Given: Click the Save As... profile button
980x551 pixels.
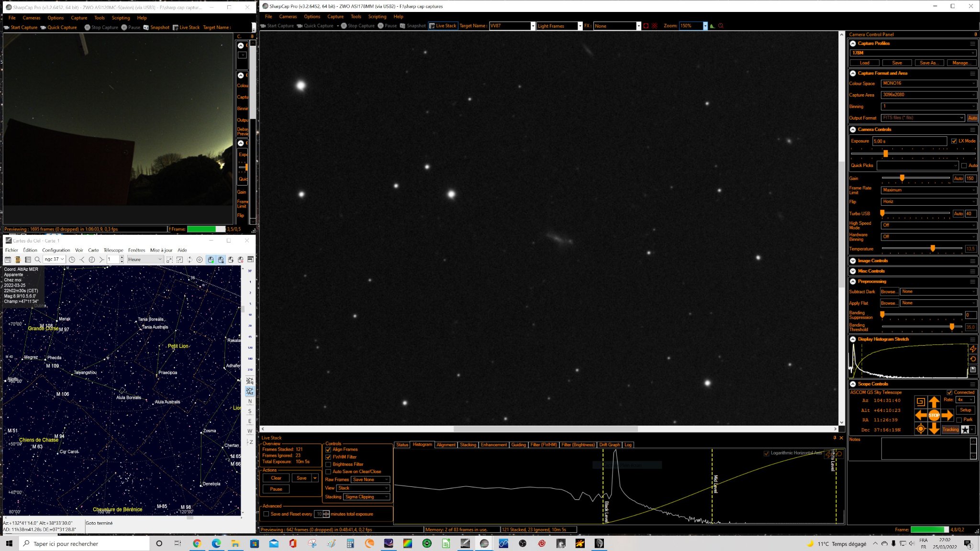Looking at the screenshot, I should click(x=928, y=63).
